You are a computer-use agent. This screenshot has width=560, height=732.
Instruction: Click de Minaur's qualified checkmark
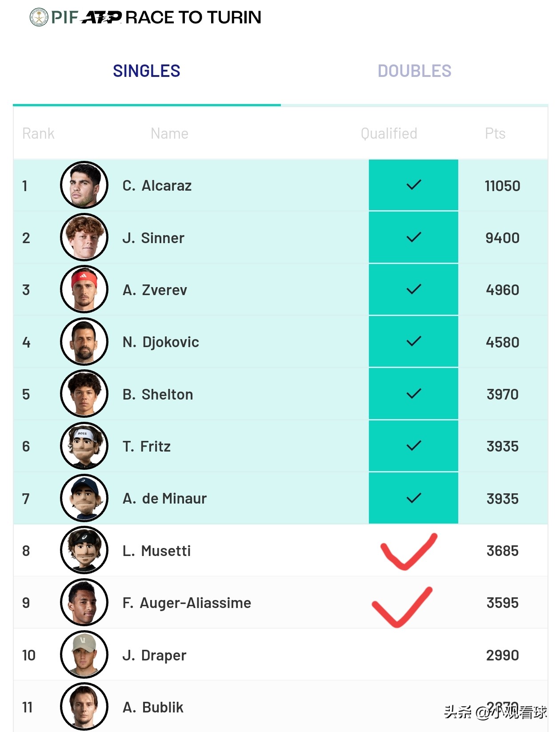(x=413, y=498)
